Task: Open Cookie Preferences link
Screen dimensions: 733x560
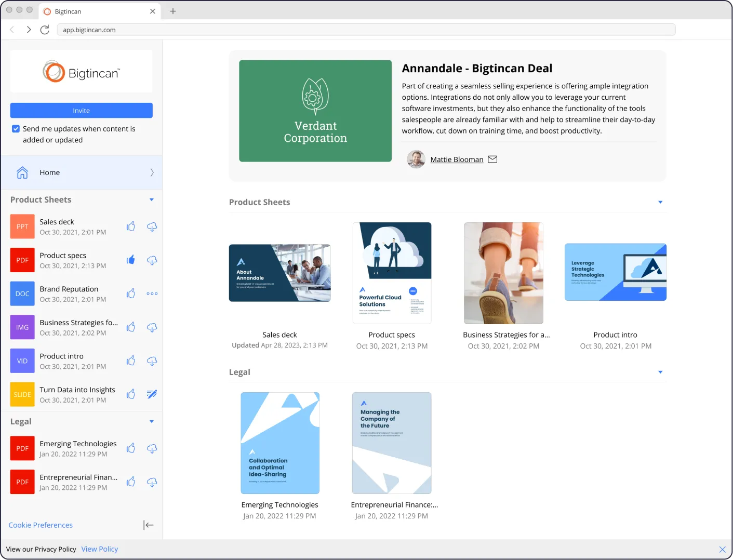Action: pos(41,525)
